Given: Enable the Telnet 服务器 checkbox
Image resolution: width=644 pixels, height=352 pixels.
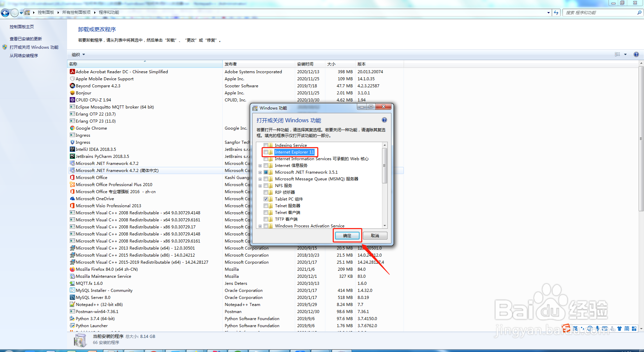Looking at the screenshot, I should click(x=266, y=206).
